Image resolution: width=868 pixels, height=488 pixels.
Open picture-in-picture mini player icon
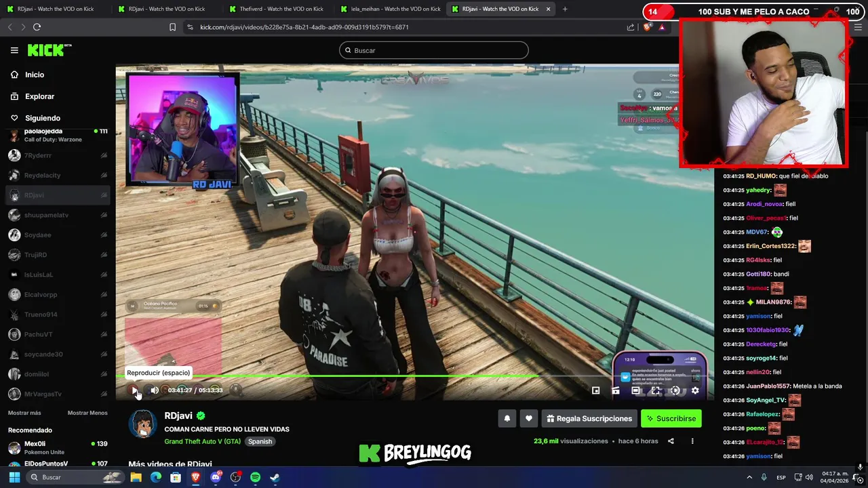tap(595, 390)
